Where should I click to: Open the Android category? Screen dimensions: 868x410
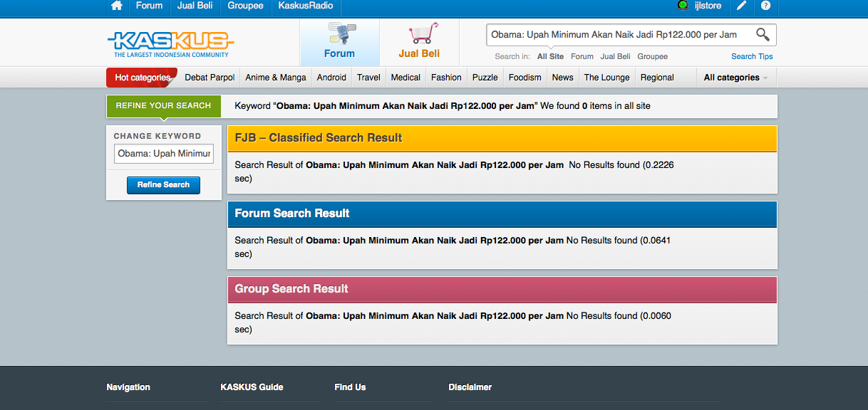click(331, 78)
